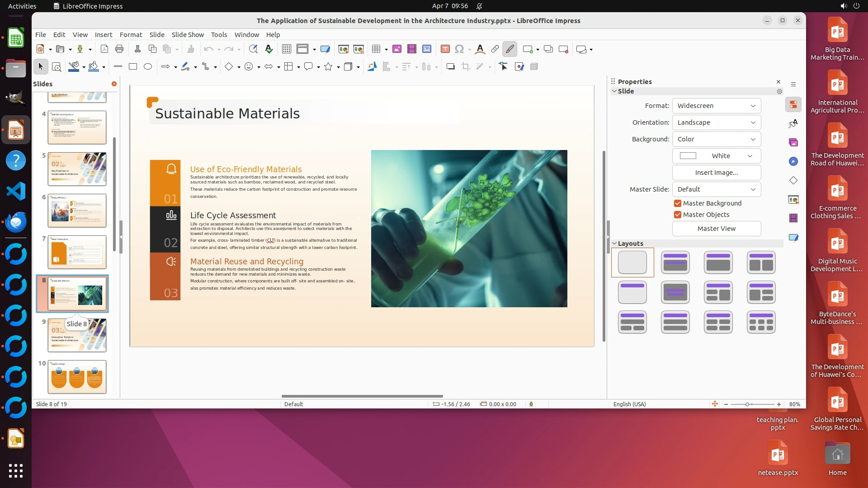This screenshot has width=868, height=488.
Task: Toggle the Display Grid icon
Action: click(286, 49)
